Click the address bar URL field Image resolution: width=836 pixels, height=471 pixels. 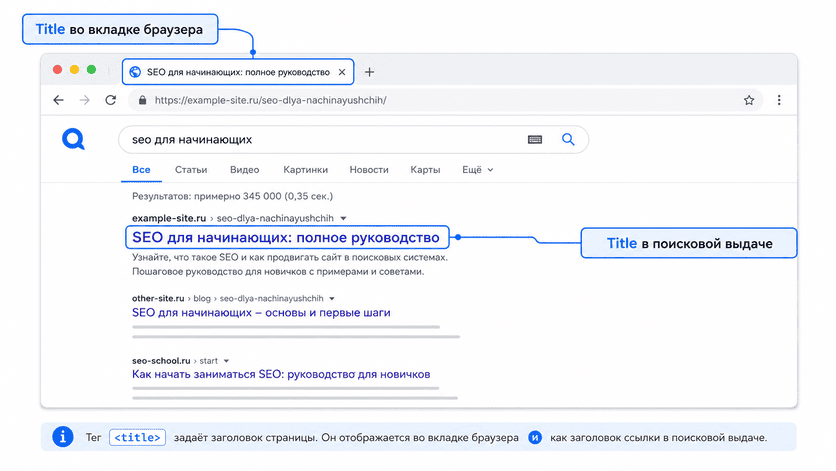[x=445, y=100]
